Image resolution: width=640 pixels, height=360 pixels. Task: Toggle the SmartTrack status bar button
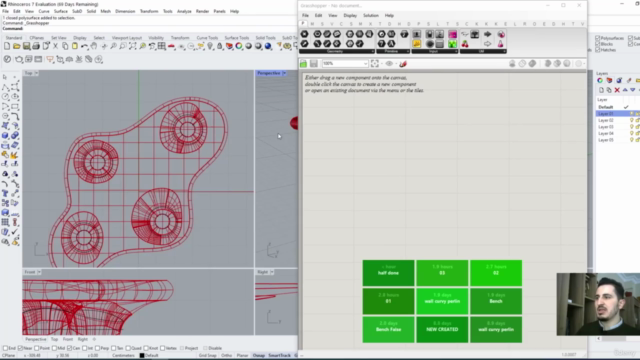point(280,356)
